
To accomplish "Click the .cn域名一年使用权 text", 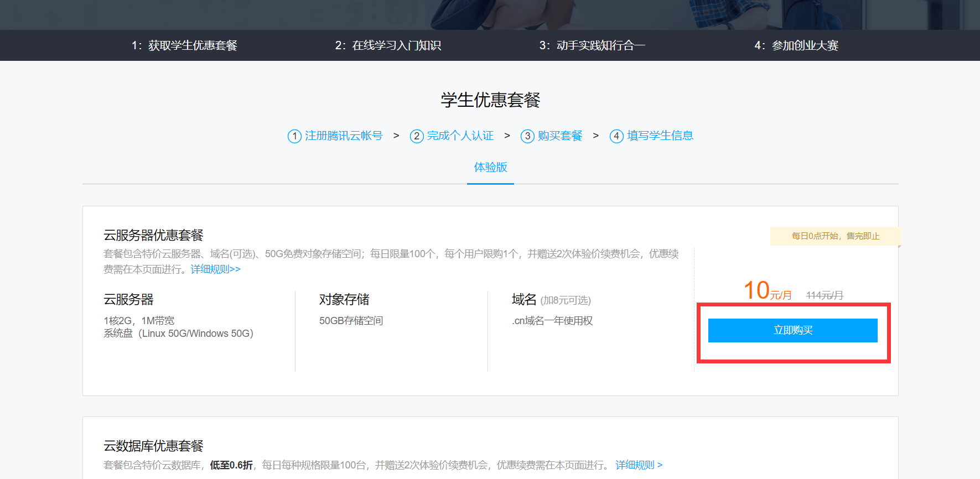I will [x=552, y=321].
